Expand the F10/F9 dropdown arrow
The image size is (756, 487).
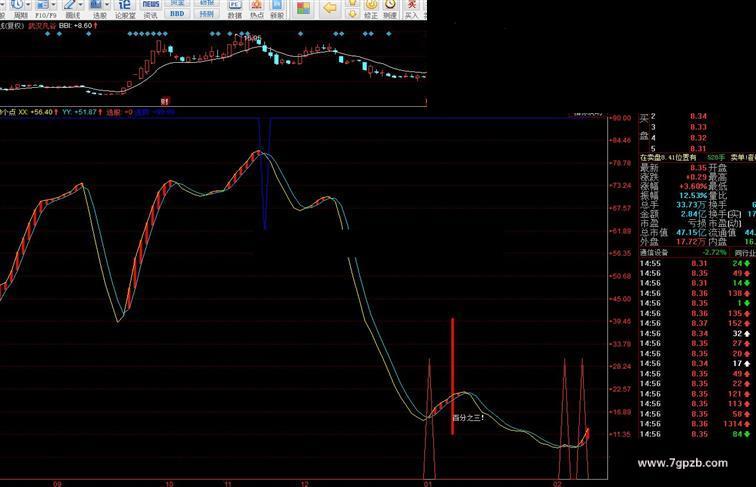pos(53,5)
